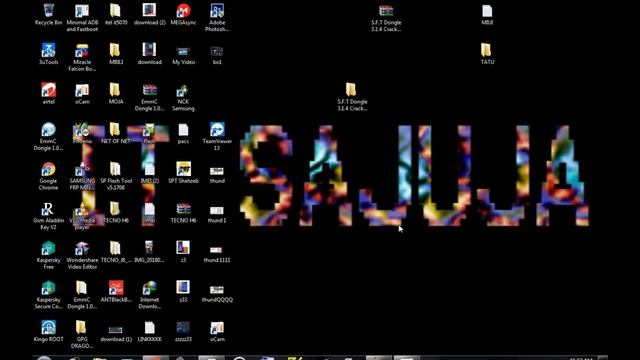Image resolution: width=640 pixels, height=360 pixels.
Task: Launch the SAMSUNG FRP shortcut
Action: 82,169
